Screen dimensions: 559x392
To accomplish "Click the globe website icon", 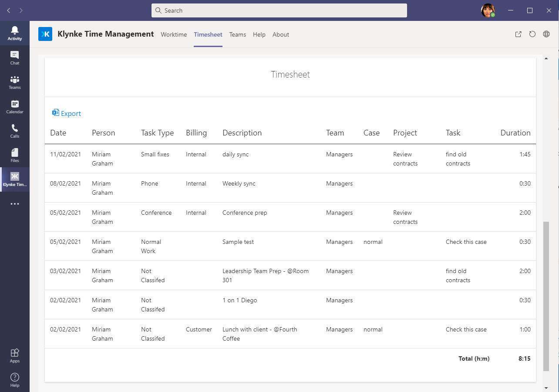I will [546, 34].
